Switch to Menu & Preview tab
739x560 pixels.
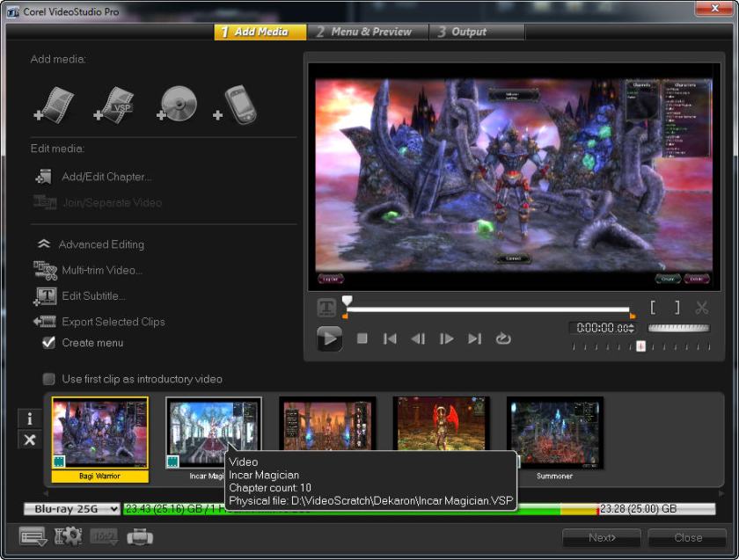click(369, 32)
